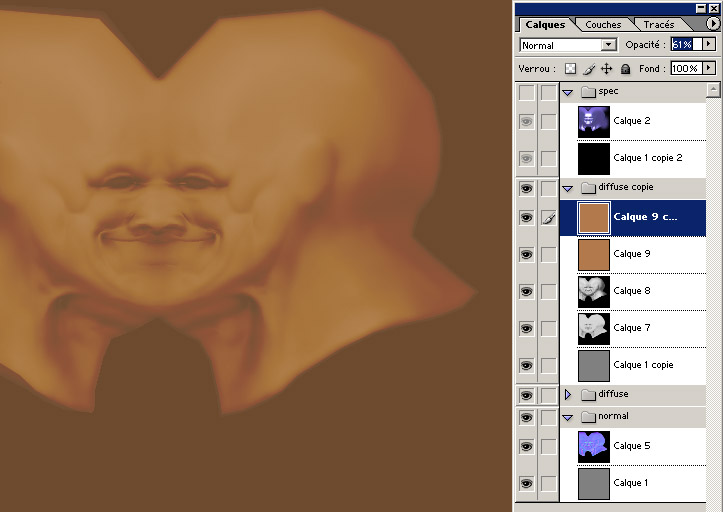Image resolution: width=723 pixels, height=512 pixels.
Task: Select the layer named Calque 1
Action: pos(630,482)
